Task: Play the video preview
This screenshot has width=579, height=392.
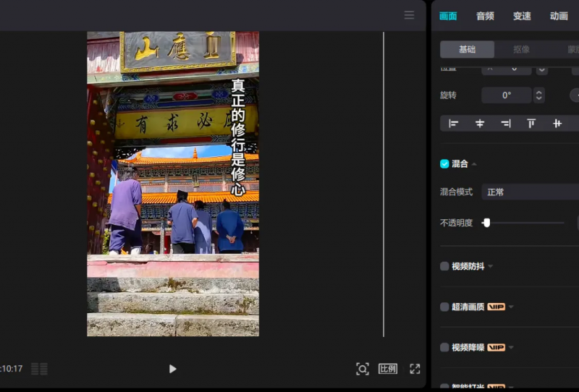Action: [172, 369]
